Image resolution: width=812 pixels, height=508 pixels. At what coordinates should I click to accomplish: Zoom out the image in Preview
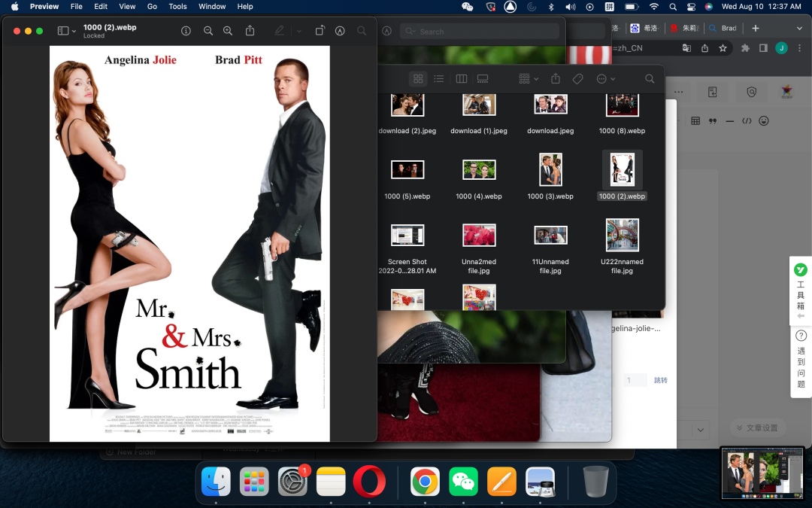[x=208, y=31]
